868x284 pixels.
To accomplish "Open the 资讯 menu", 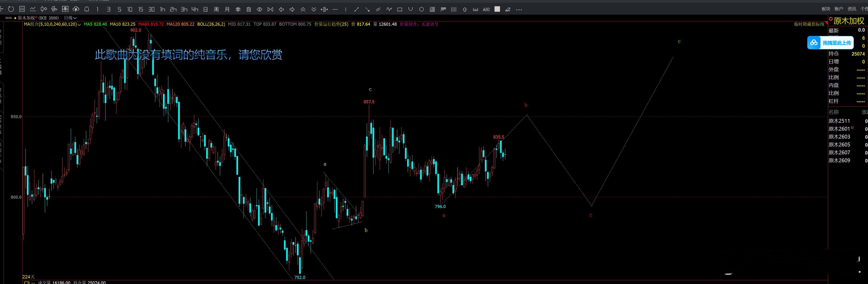I will point(851,9).
